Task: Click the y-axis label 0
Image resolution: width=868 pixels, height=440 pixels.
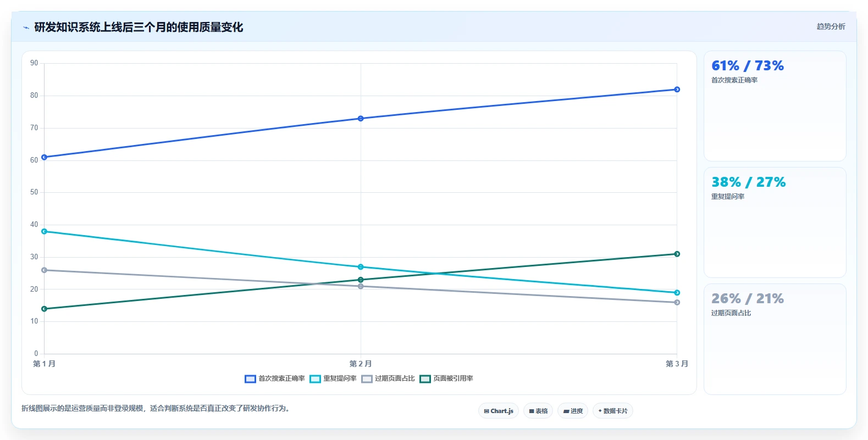Action: pyautogui.click(x=36, y=354)
